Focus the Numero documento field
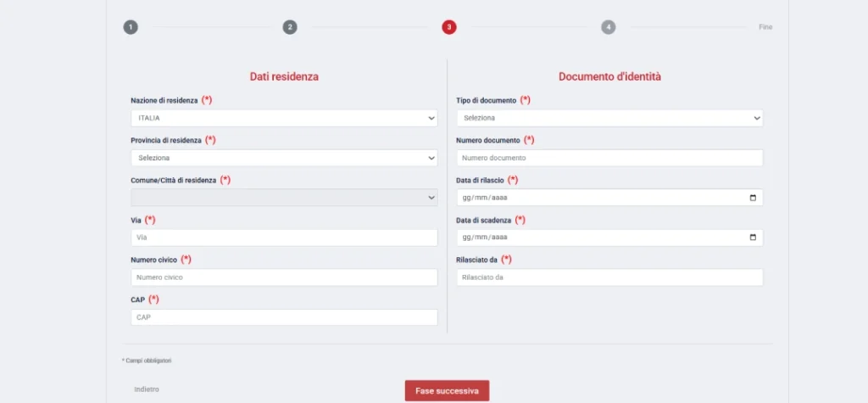This screenshot has height=403, width=868. click(609, 158)
